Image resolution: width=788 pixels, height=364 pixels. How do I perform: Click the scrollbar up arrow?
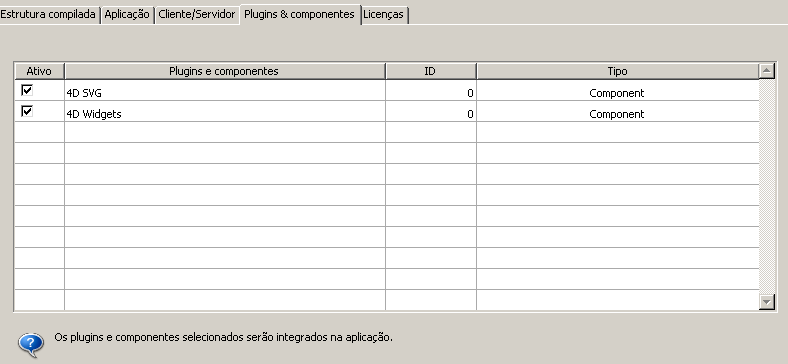pyautogui.click(x=766, y=71)
